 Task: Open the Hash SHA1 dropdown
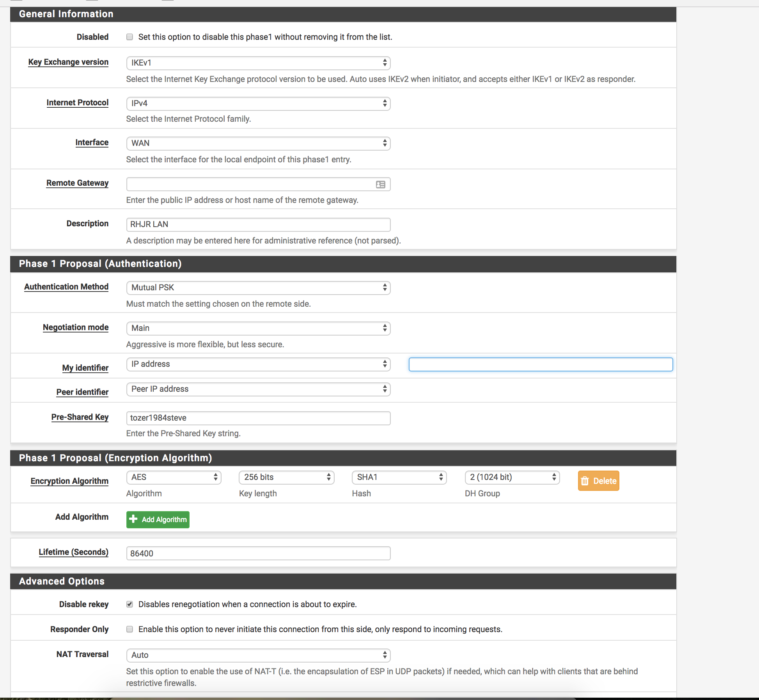coord(399,477)
